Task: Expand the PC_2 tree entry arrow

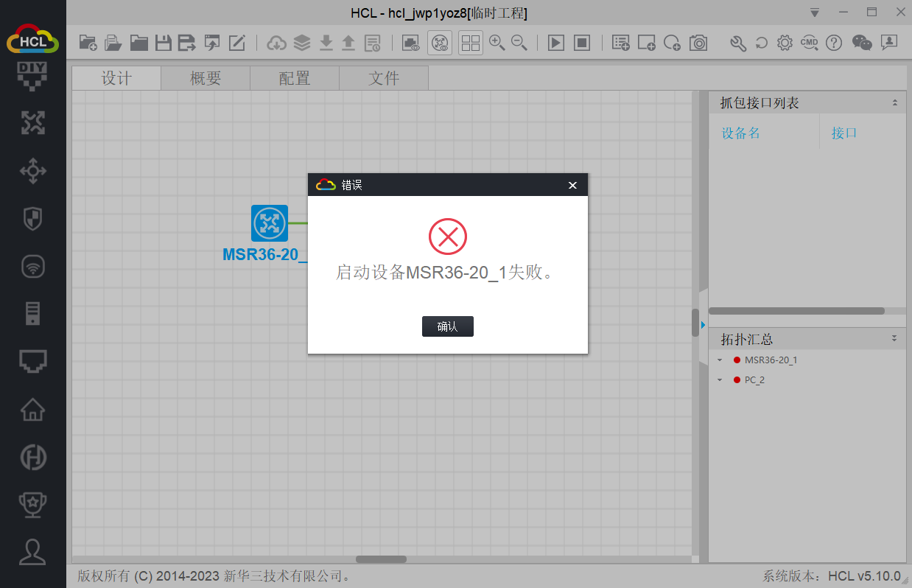Action: click(719, 380)
